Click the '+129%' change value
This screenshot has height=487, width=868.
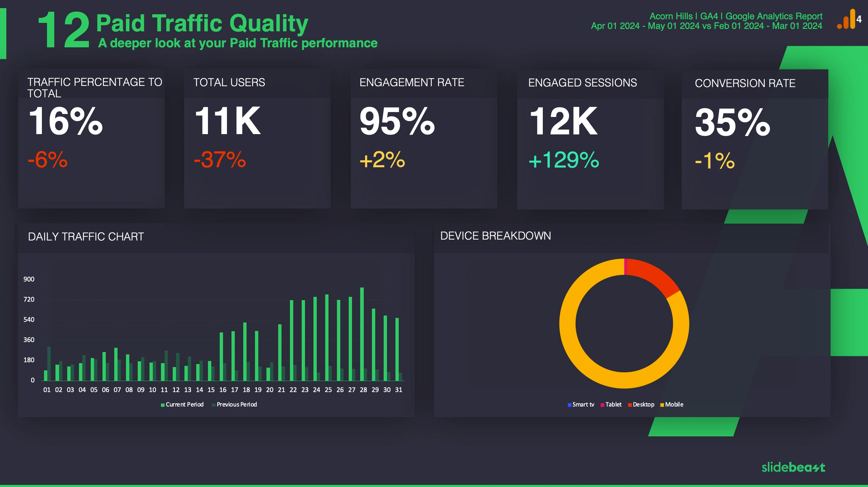564,160
